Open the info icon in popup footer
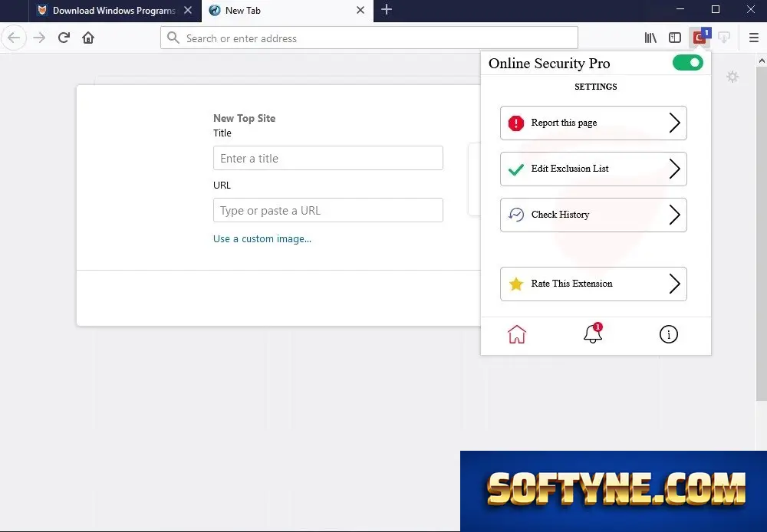 coord(668,334)
